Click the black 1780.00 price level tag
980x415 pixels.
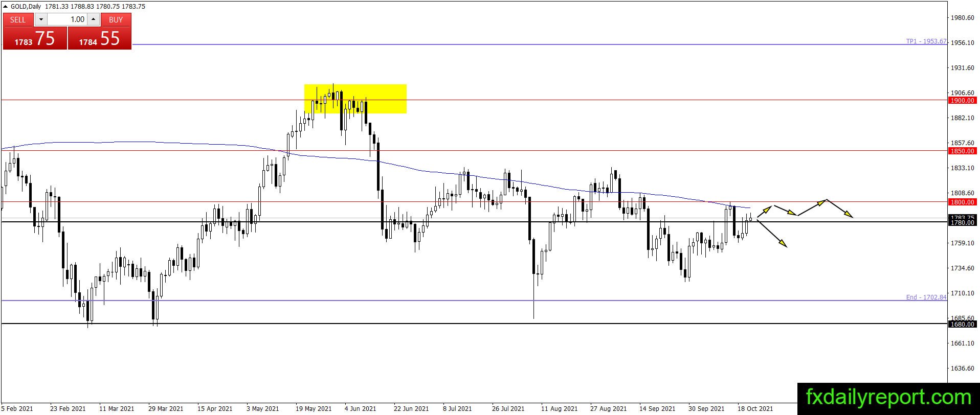962,223
